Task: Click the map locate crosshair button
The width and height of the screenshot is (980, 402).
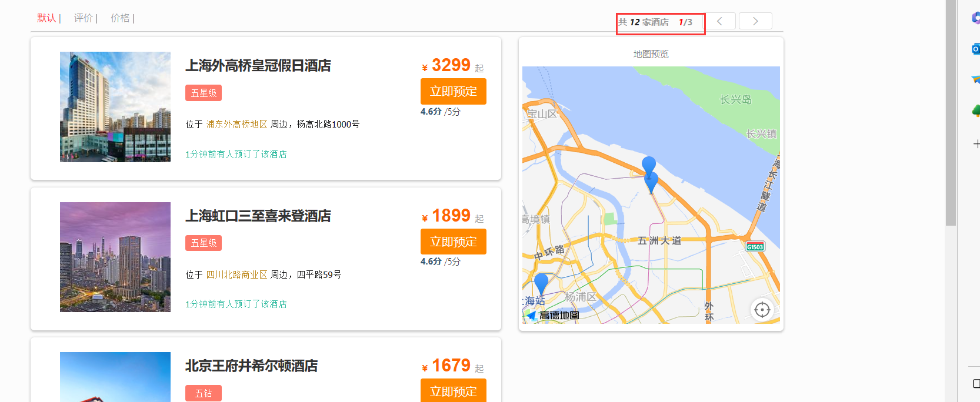Action: pos(762,310)
